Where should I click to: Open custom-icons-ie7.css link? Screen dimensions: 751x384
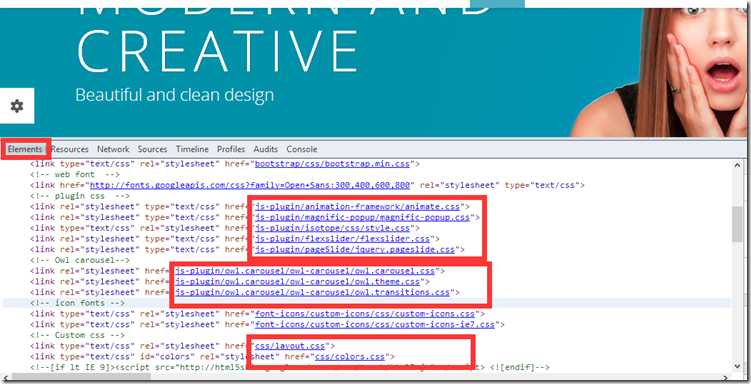(x=375, y=324)
